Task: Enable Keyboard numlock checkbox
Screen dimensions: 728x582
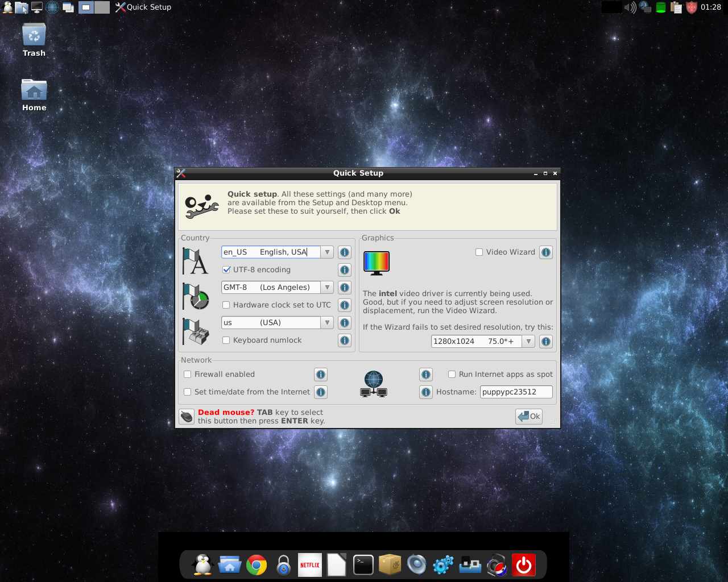Action: click(226, 340)
